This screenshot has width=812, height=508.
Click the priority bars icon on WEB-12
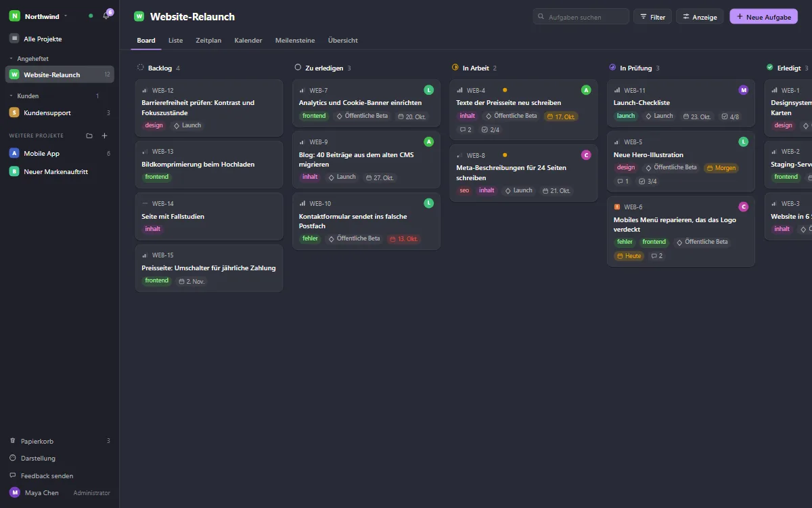(x=145, y=90)
